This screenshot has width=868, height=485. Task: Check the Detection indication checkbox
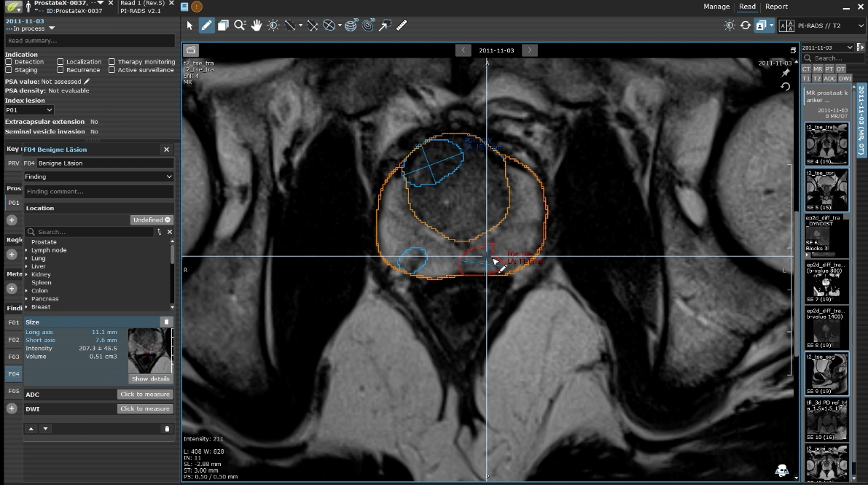point(8,62)
